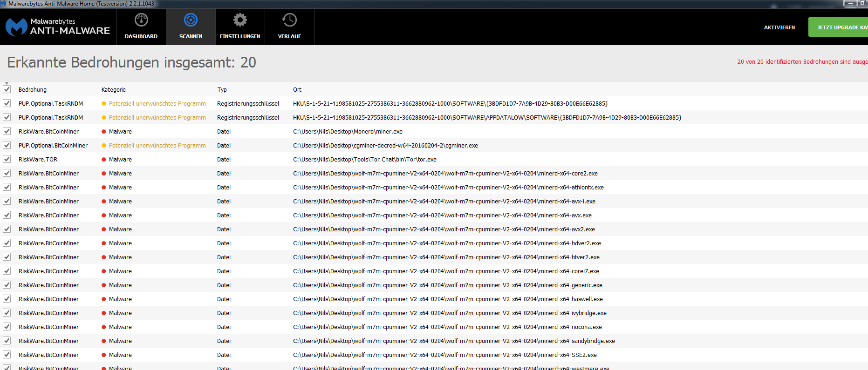This screenshot has height=370, width=868.
Task: Sort by the Typ column header
Action: 222,89
